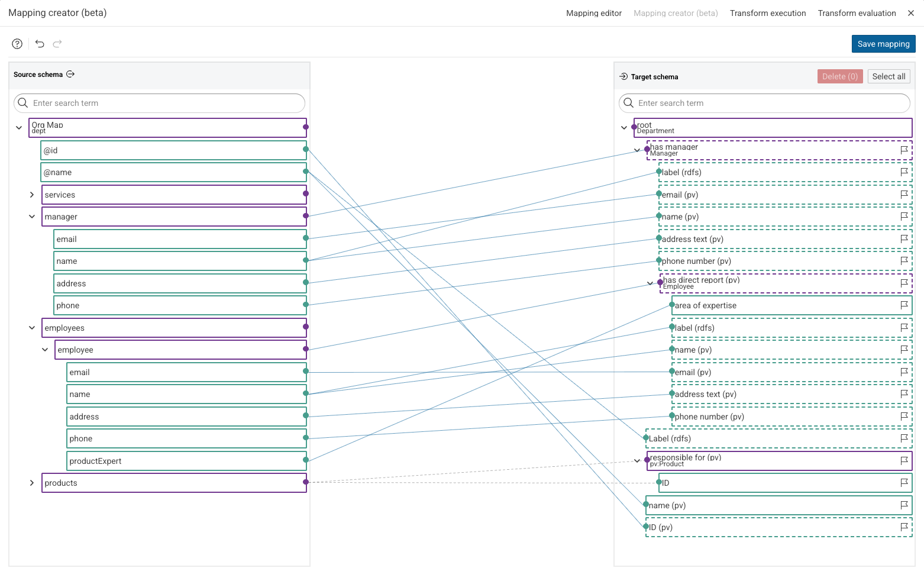Toggle flag on responsible for (pv) row
Image resolution: width=924 pixels, height=568 pixels.
tap(904, 461)
